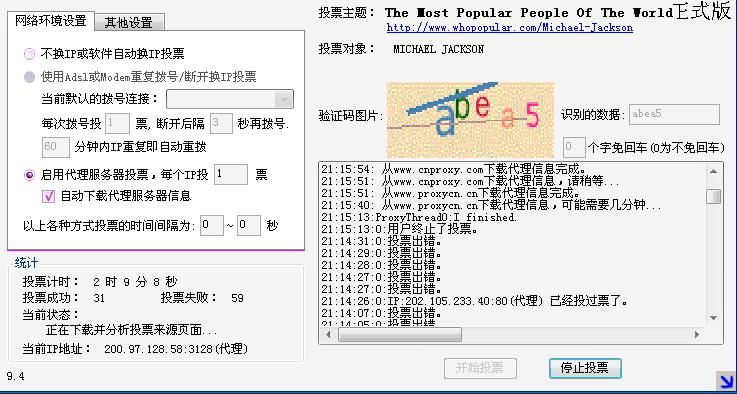Toggle 自动下载代理服务器信息 checkbox
The height and width of the screenshot is (394, 737).
pyautogui.click(x=48, y=196)
